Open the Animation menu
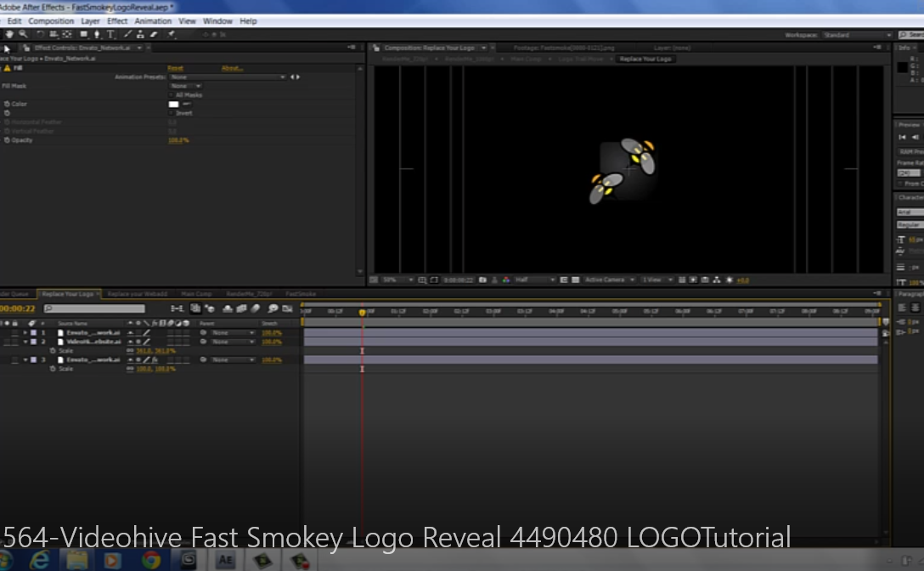 tap(153, 20)
